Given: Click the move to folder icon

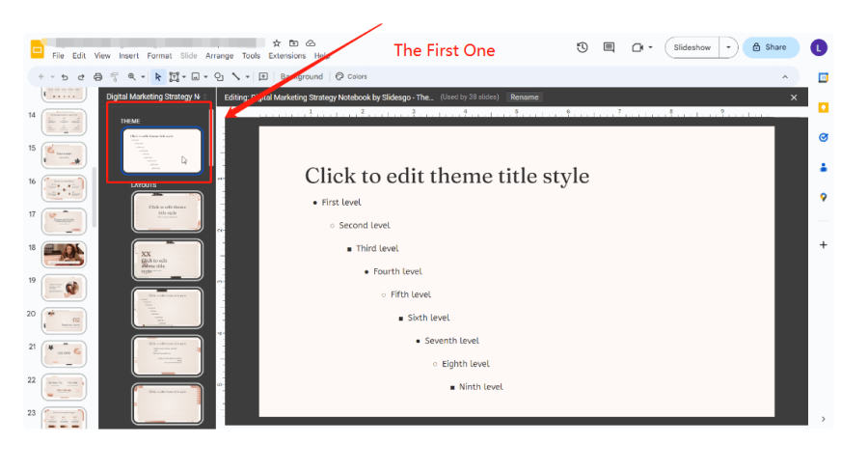Looking at the screenshot, I should [x=293, y=43].
